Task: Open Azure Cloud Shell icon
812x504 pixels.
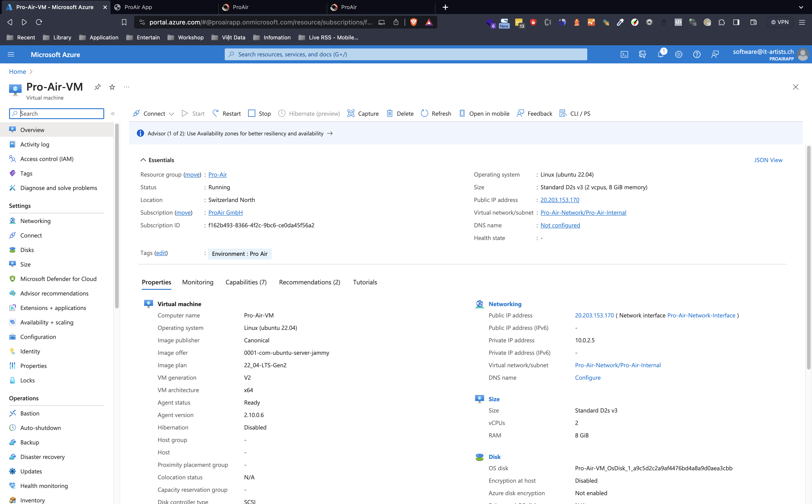Action: point(624,54)
